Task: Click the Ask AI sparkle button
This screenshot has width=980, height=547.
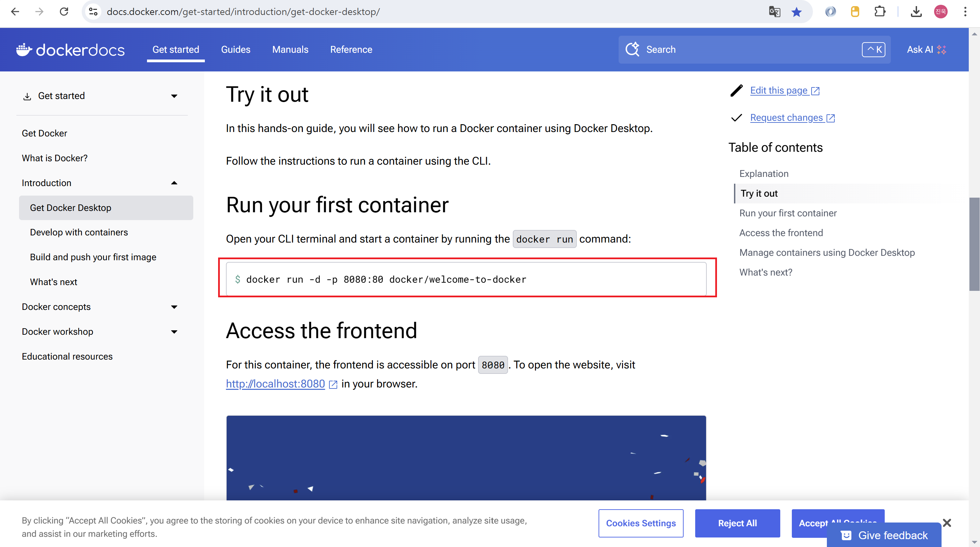Action: tap(926, 49)
